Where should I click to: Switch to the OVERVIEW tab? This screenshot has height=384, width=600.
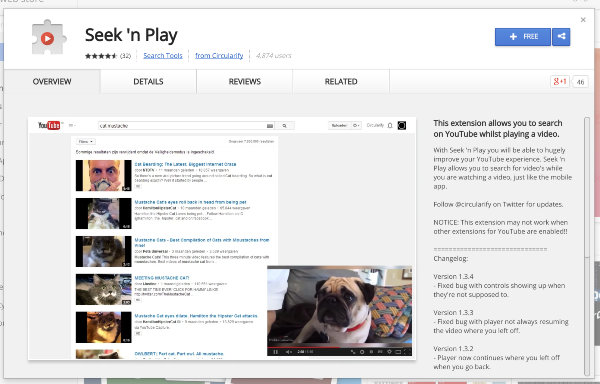(x=52, y=81)
